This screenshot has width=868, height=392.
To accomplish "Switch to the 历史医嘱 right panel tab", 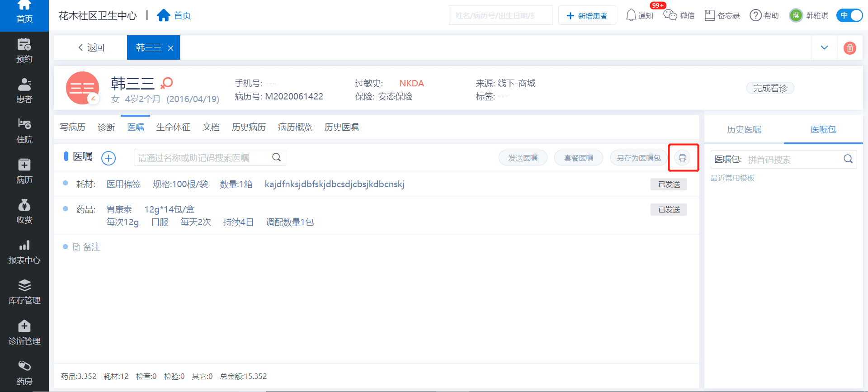I will click(744, 130).
